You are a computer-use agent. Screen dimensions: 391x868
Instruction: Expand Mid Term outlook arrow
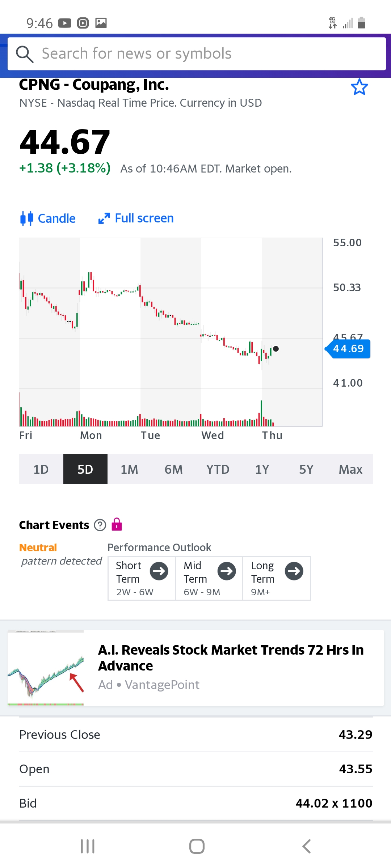coord(227,571)
